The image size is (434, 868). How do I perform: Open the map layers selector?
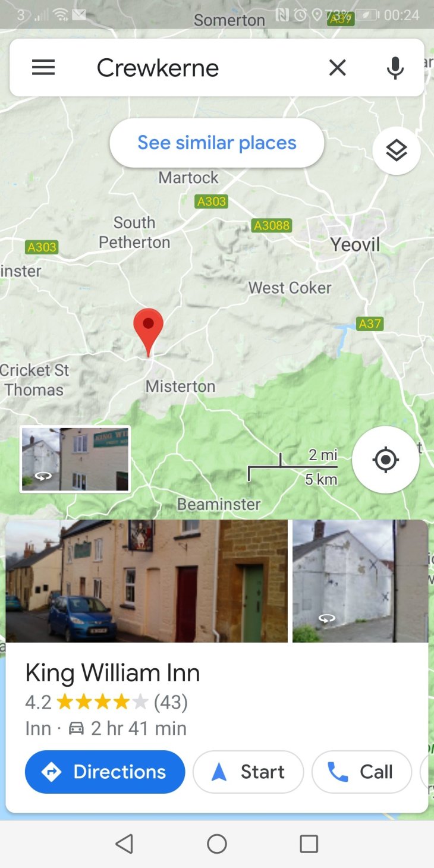click(x=397, y=150)
